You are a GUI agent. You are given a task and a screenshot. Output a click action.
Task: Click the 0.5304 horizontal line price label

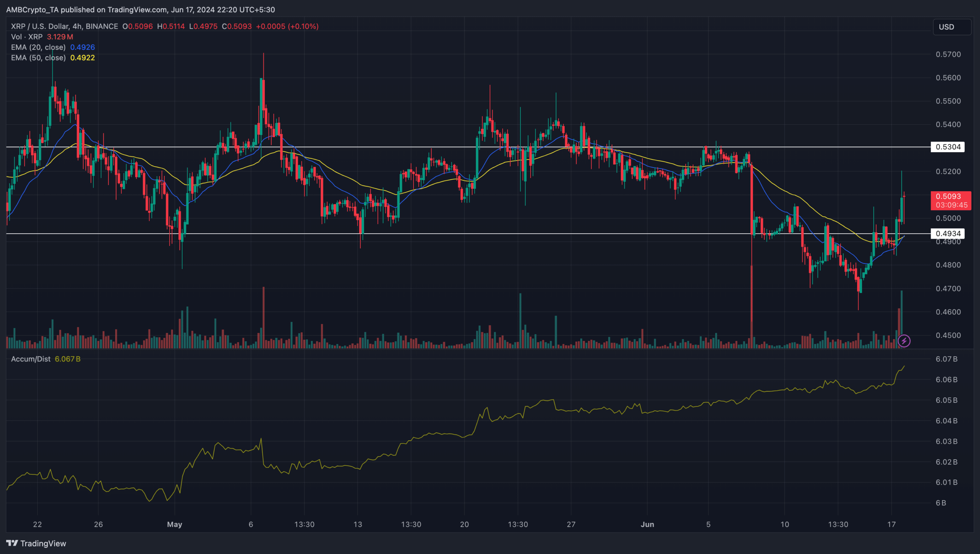coord(948,147)
